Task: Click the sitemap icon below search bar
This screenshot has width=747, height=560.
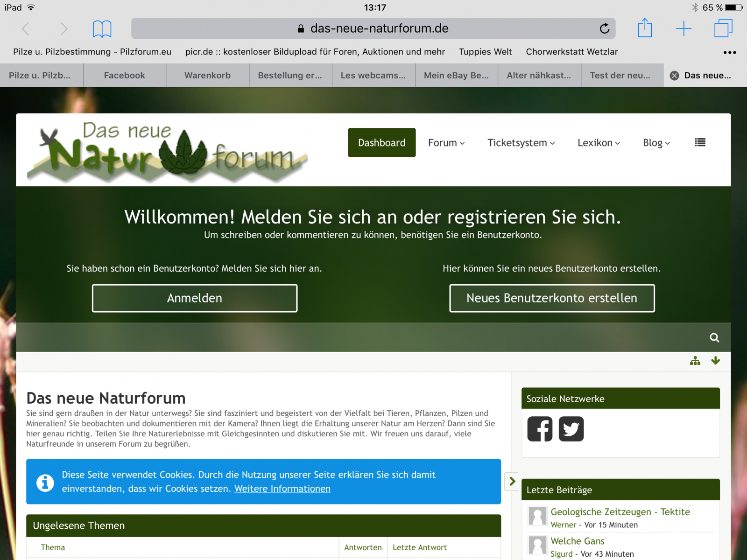Action: 695,361
